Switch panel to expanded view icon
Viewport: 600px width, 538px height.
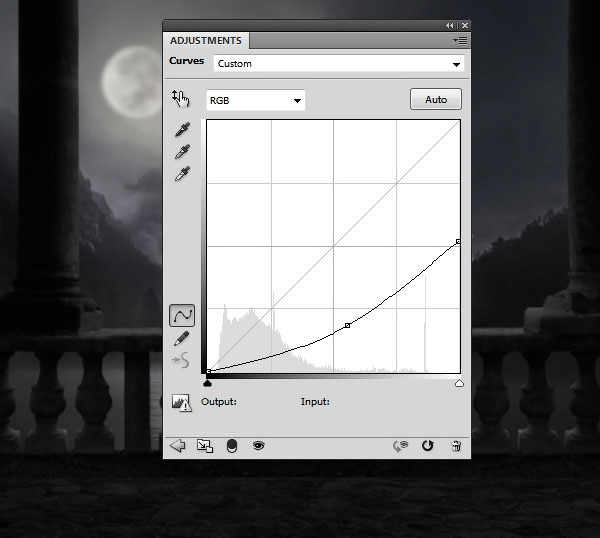click(205, 446)
